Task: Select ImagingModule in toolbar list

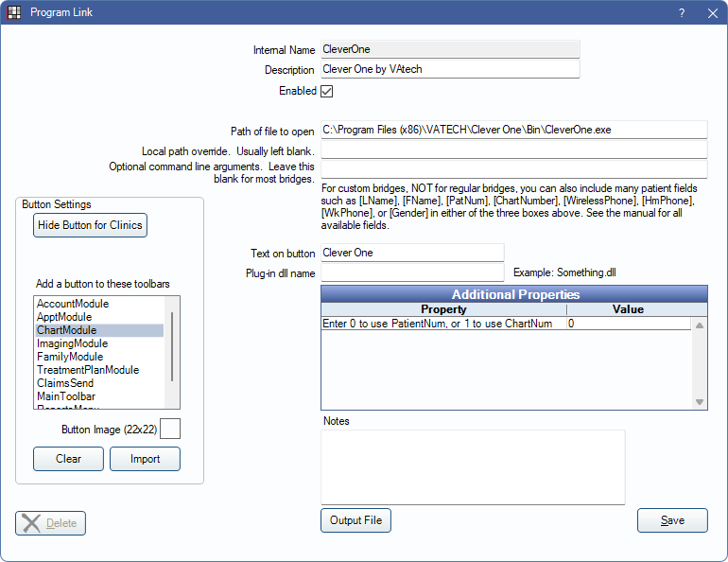Action: (x=72, y=343)
